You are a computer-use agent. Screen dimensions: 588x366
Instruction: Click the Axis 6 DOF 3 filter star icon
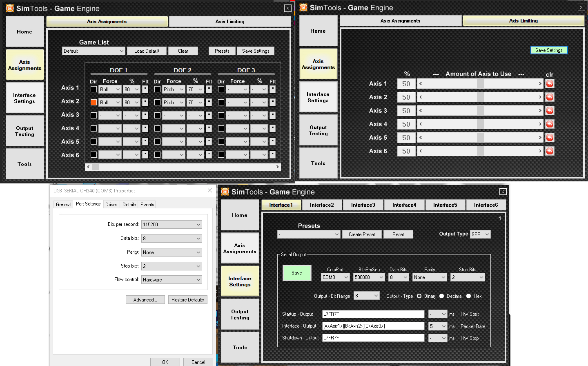point(273,154)
